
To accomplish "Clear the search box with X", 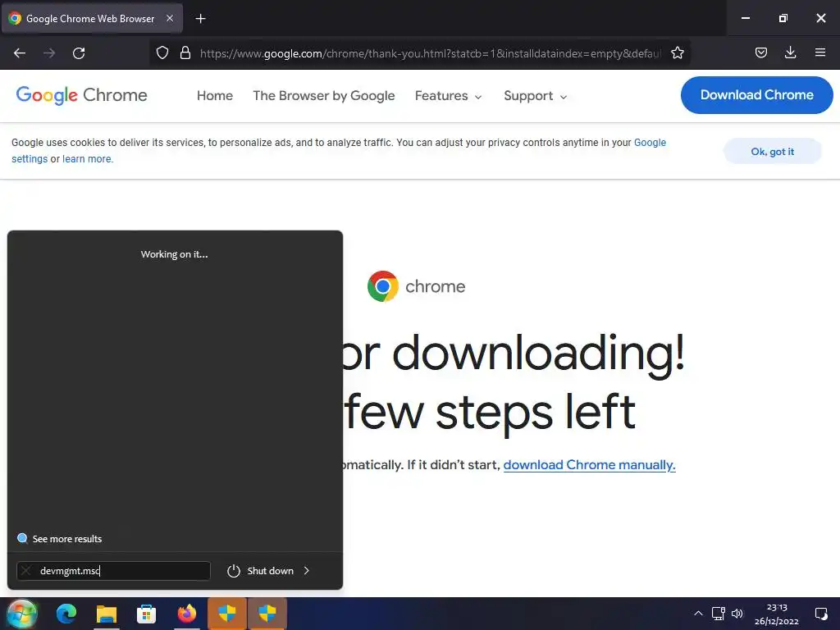I will tap(26, 571).
